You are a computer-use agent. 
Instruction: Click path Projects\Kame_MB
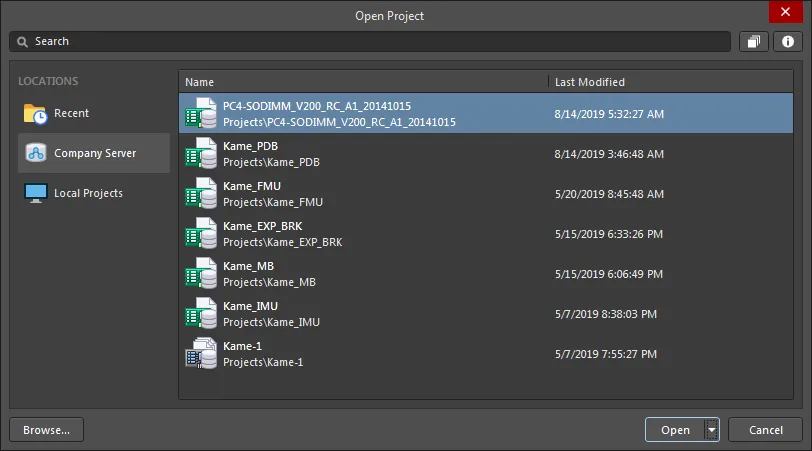tap(269, 282)
